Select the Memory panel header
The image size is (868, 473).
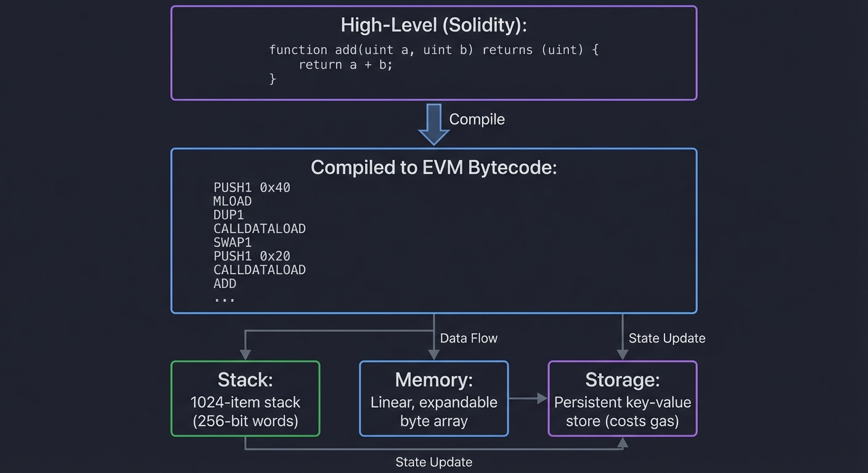coord(433,380)
